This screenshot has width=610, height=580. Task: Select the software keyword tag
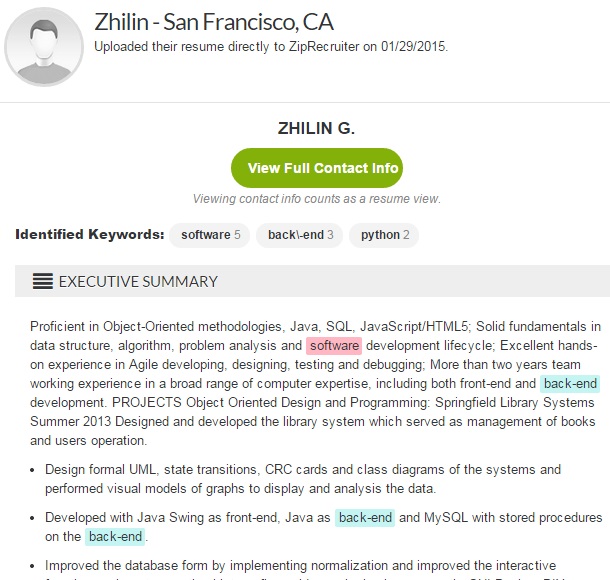point(210,235)
